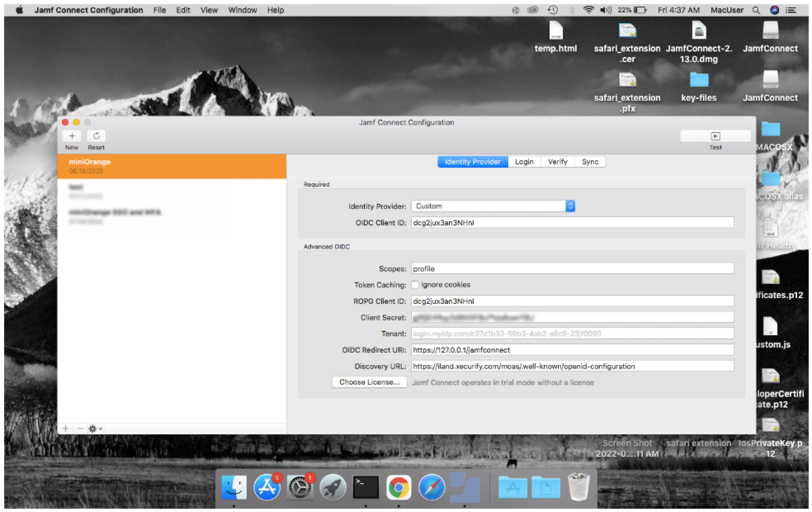This screenshot has width=812, height=512.
Task: Open the Identity Provider dropdown showing Custom
Action: coord(570,206)
